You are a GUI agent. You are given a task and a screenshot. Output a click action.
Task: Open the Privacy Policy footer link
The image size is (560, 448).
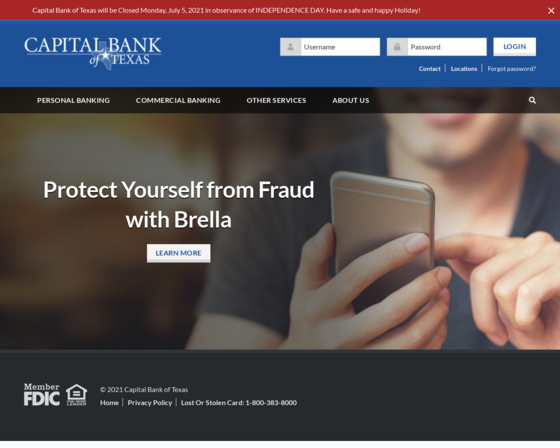click(x=150, y=403)
